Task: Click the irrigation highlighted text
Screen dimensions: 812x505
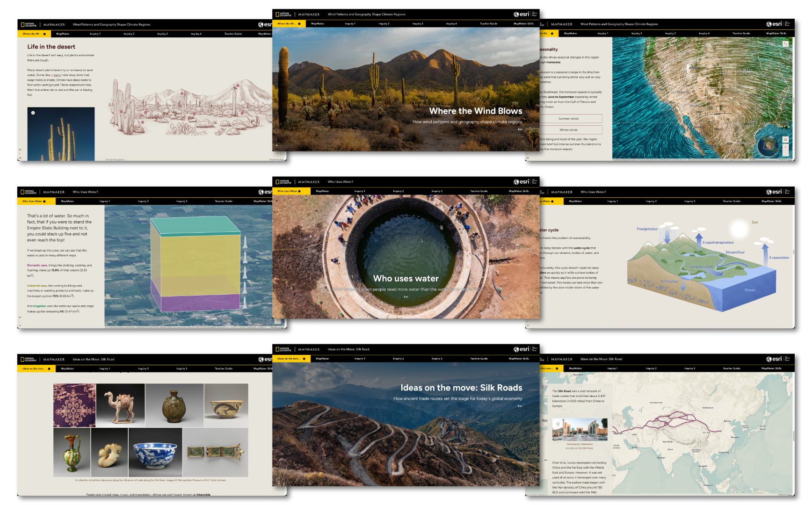Action: [39, 306]
